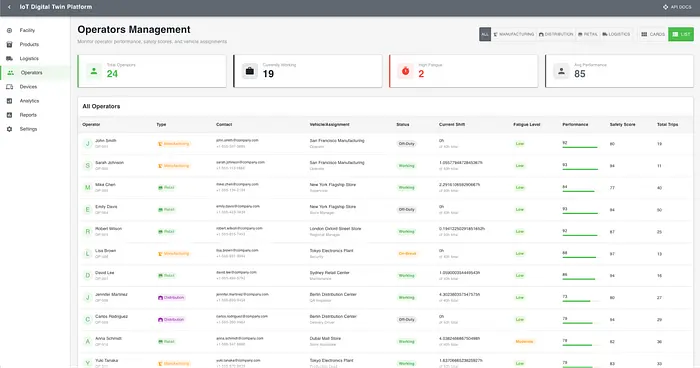Image resolution: width=700 pixels, height=368 pixels.
Task: Click the back arrow in the top bar
Action: [x=9, y=7]
